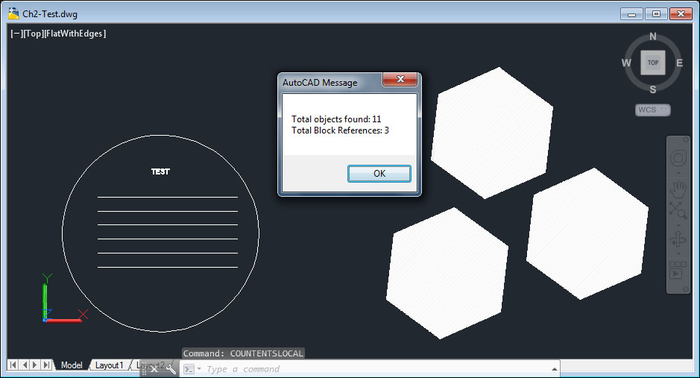700x378 pixels.
Task: Click OK in the AutoCAD Message dialog
Action: point(379,174)
